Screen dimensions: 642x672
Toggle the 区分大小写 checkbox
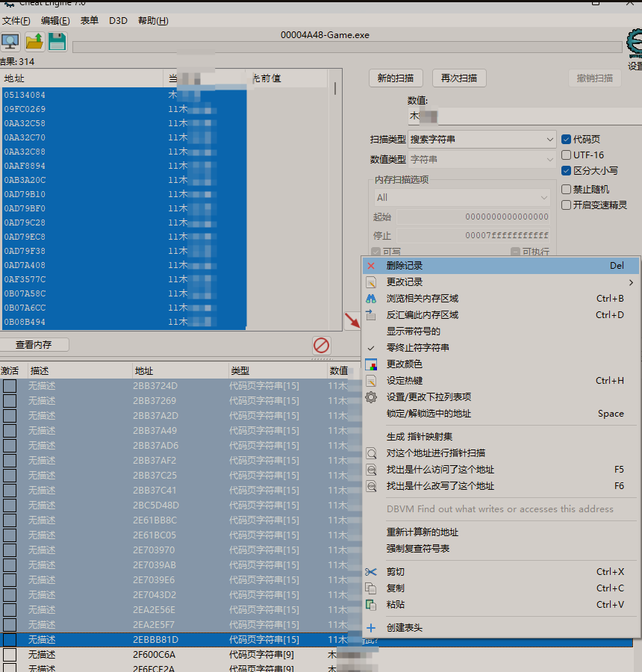coord(566,170)
